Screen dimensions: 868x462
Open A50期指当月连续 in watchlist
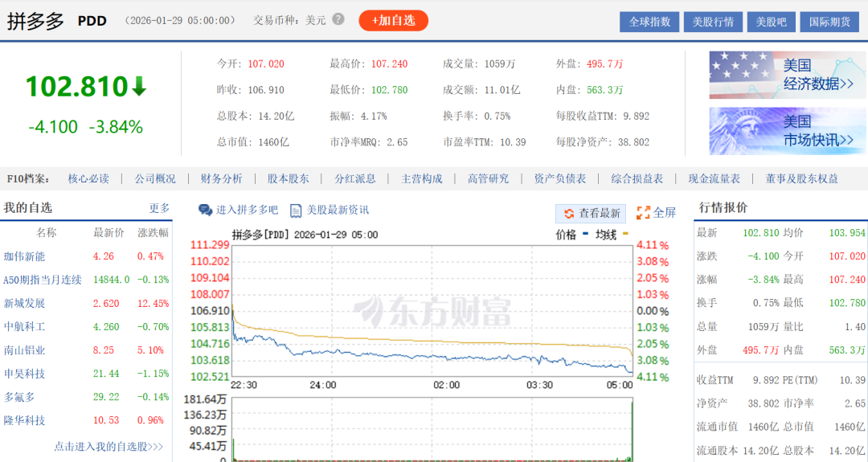(43, 280)
